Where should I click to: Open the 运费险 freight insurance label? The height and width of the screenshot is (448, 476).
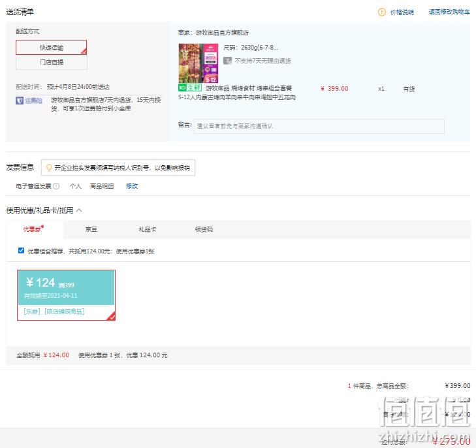(x=34, y=101)
